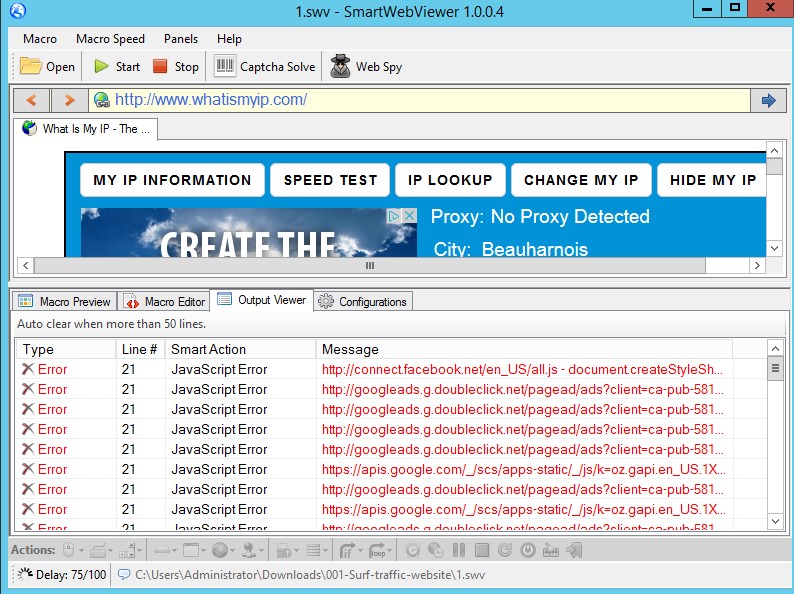Select the What Is My IP browser tab
Image resolution: width=794 pixels, height=594 pixels.
pos(86,129)
